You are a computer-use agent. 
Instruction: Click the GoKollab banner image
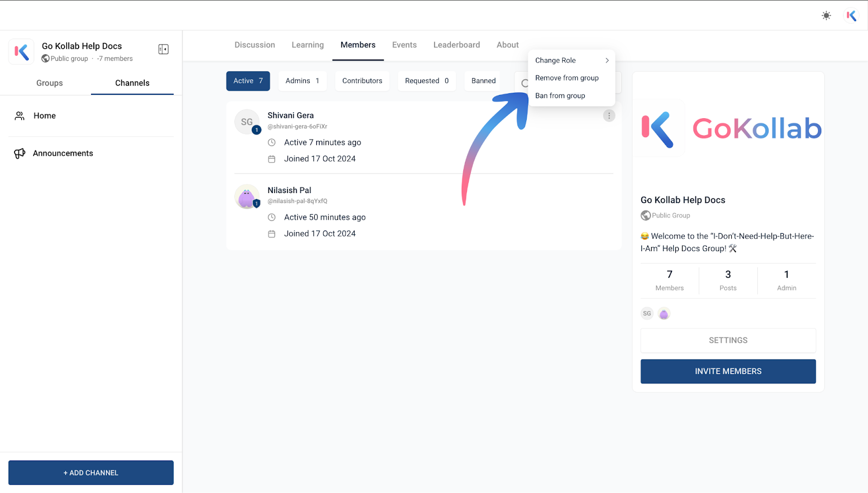(x=728, y=129)
